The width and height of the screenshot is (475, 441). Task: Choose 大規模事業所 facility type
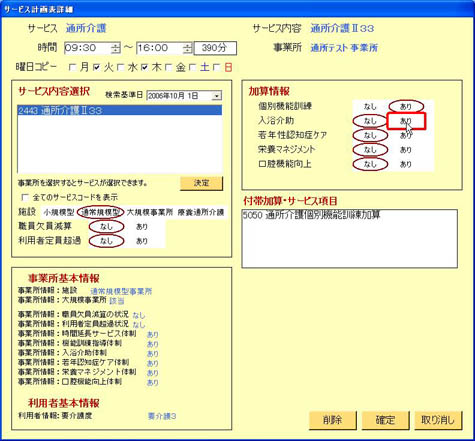[150, 212]
